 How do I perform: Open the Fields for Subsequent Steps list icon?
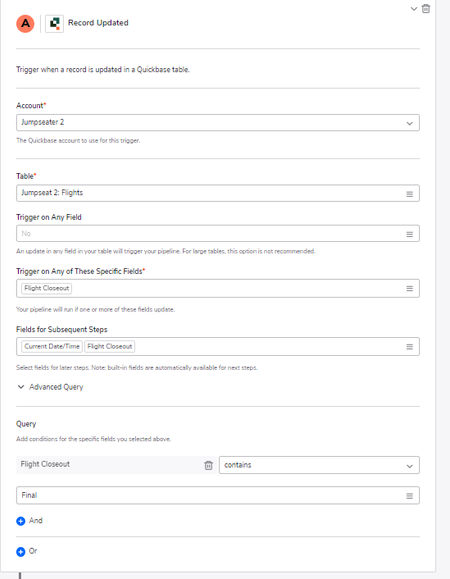pos(409,347)
